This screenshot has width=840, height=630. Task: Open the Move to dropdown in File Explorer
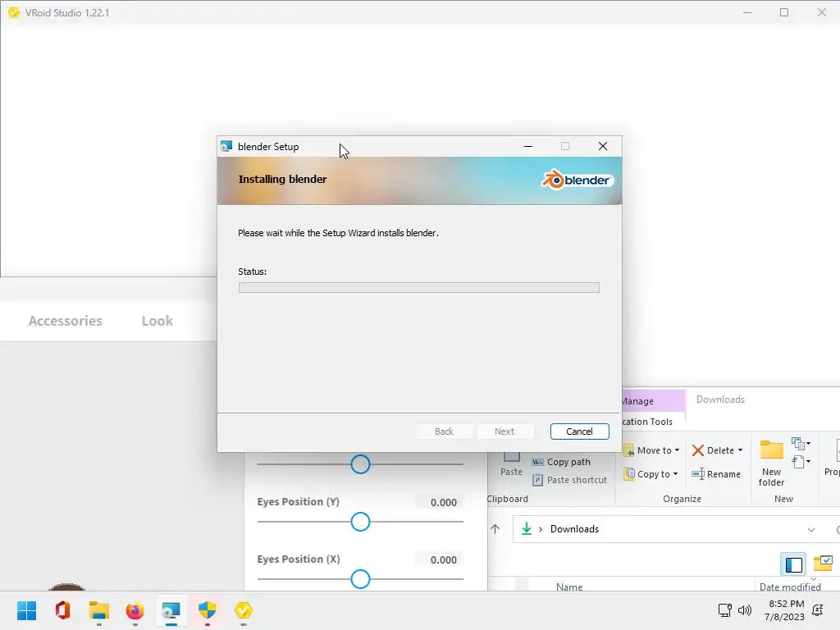(651, 450)
